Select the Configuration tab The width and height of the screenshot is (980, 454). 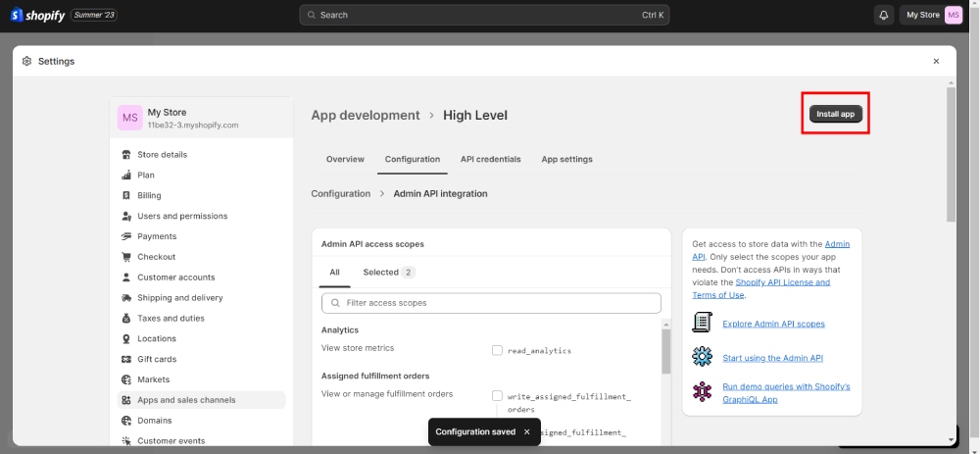coord(413,160)
